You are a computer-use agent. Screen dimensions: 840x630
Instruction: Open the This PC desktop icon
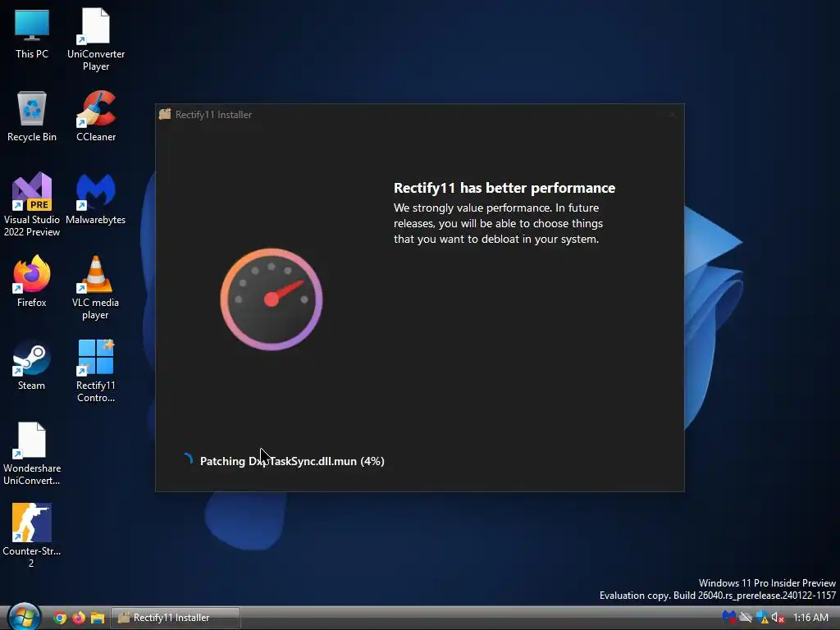[x=32, y=33]
